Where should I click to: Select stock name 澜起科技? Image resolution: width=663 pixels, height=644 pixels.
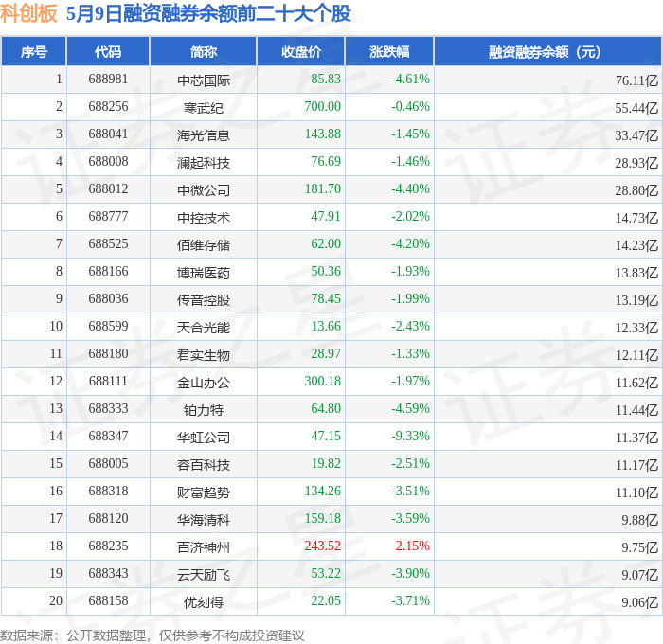point(204,163)
